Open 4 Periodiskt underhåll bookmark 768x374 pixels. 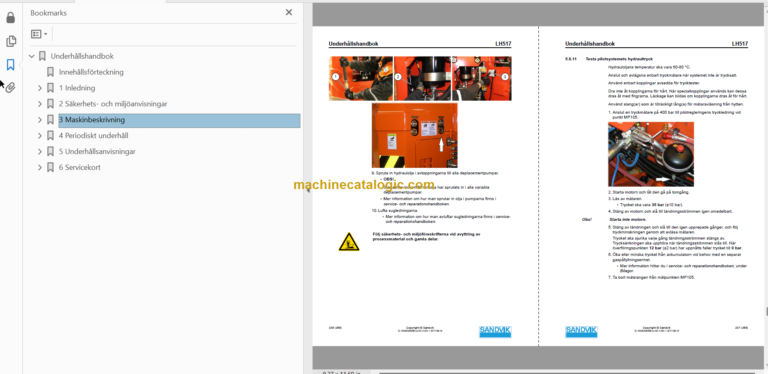[94, 136]
